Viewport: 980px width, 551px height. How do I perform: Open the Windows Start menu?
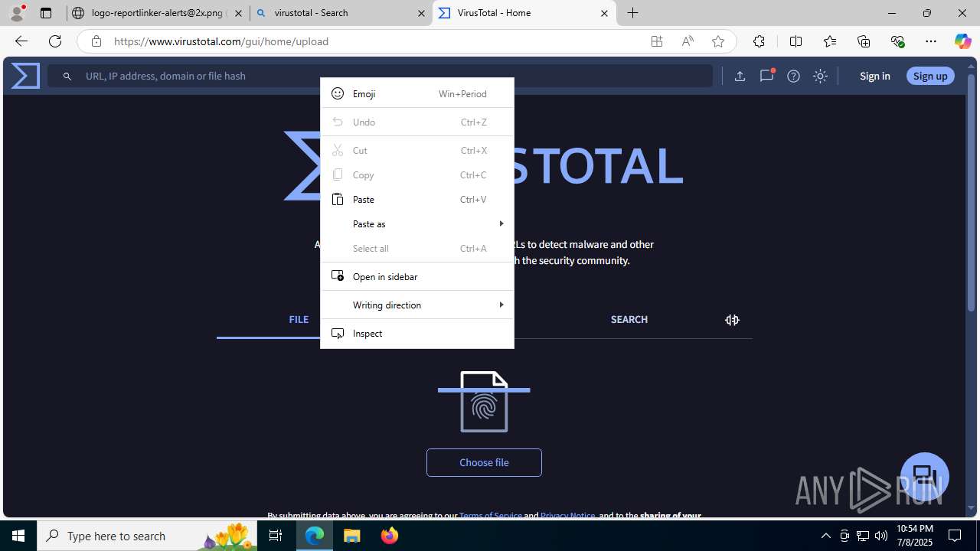(18, 536)
